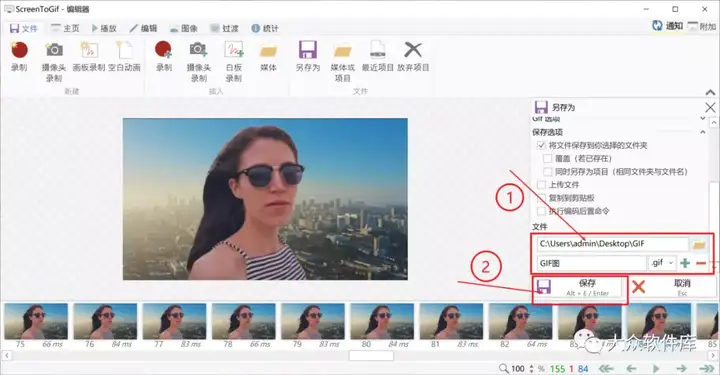
Task: Switch to the 主页 ribbon tab
Action: [x=65, y=28]
